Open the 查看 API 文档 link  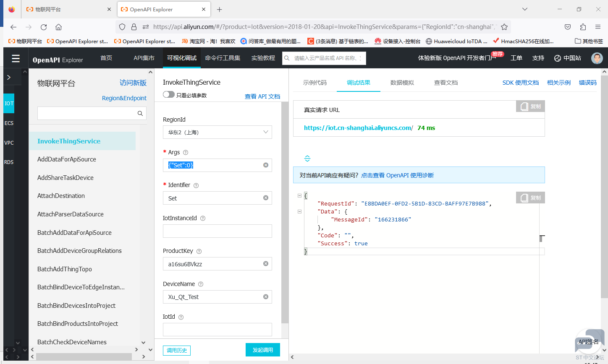coord(262,96)
